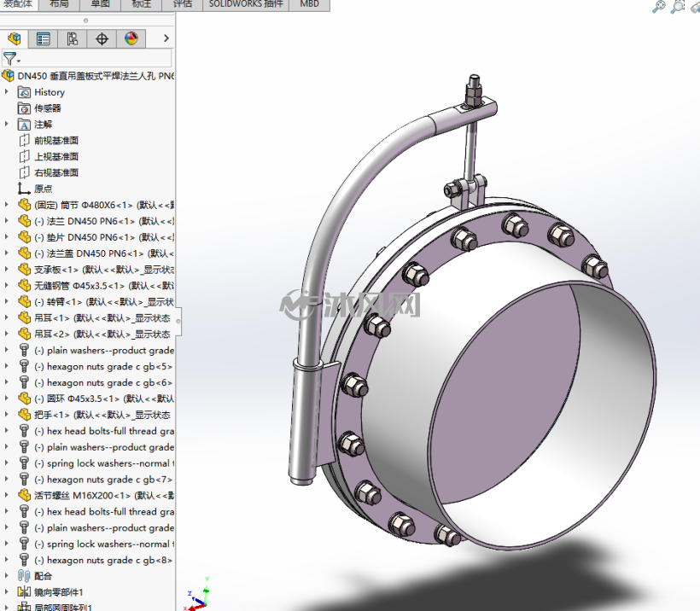Screen dimensions: 700x611
Task: Open the ConfigurationManager tab icon
Action: [73, 39]
